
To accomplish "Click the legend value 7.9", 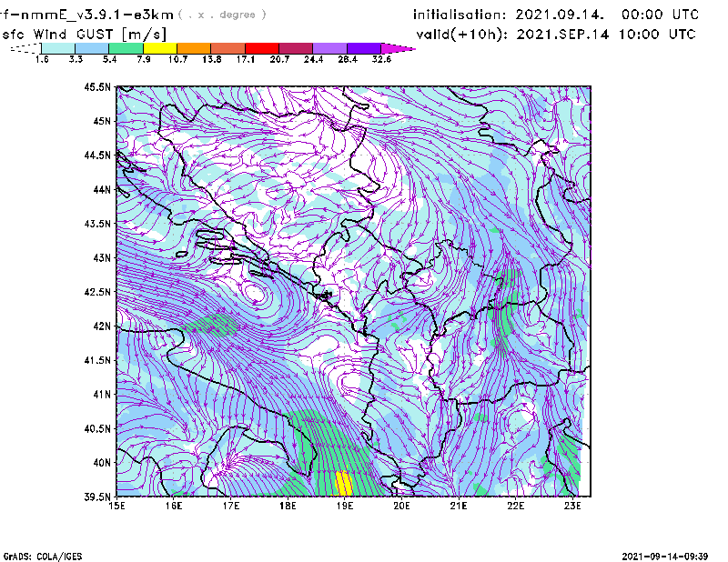I will (x=144, y=59).
